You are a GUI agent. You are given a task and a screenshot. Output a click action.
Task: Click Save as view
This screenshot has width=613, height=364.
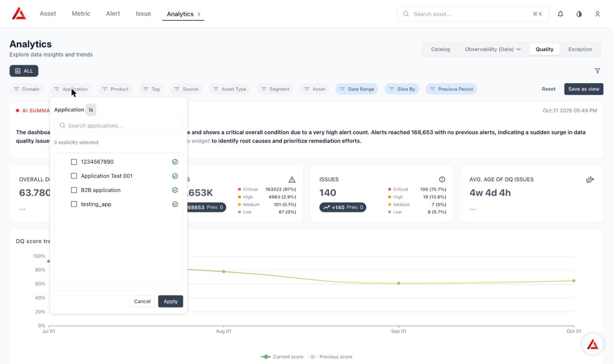[x=584, y=89]
